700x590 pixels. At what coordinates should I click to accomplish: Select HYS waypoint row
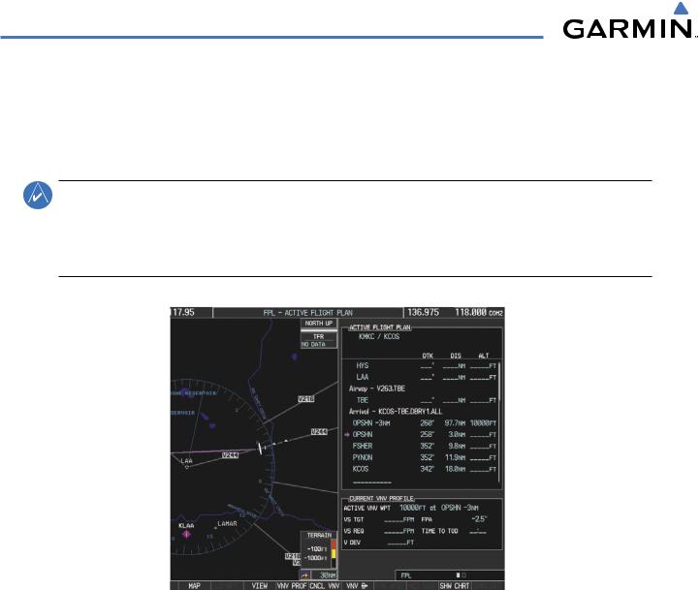point(422,365)
